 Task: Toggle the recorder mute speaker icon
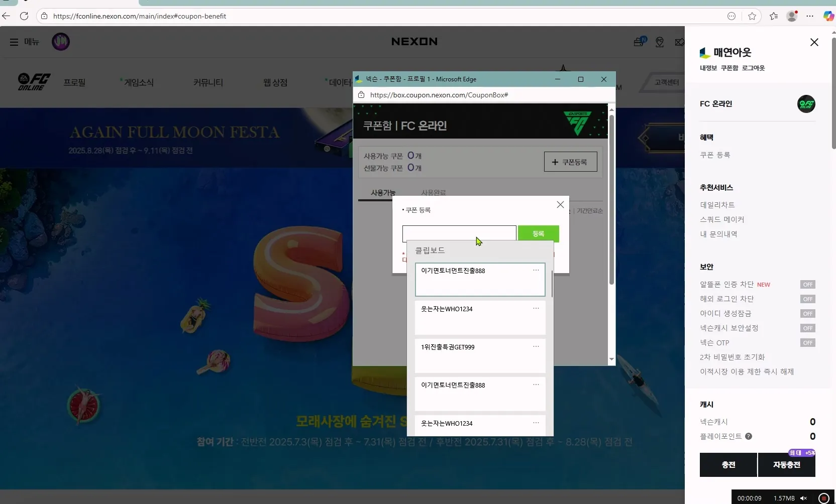[x=803, y=498]
